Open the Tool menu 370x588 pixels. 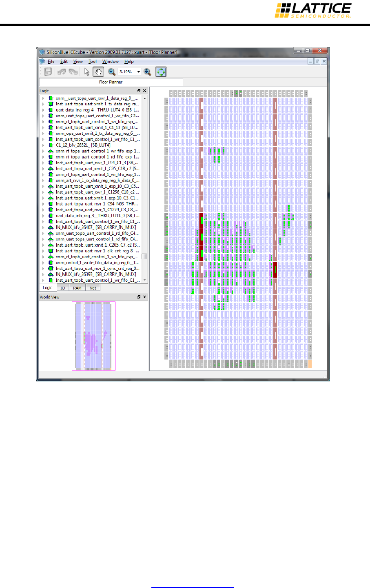coord(93,62)
